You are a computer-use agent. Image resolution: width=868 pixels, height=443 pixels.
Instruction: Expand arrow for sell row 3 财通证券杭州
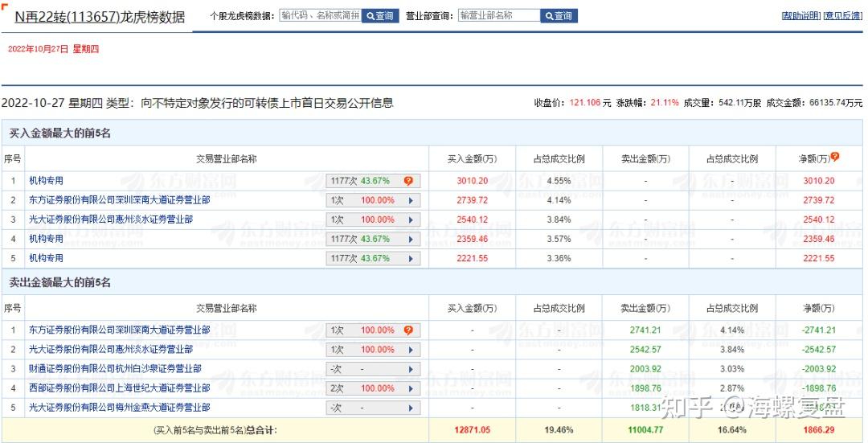click(411, 369)
